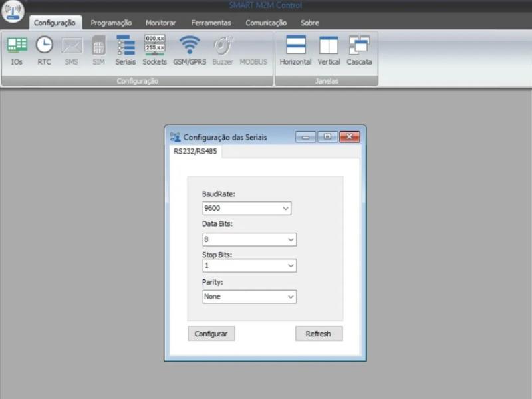Open the Monitorar ribbon tab
The image size is (532, 399).
[160, 23]
